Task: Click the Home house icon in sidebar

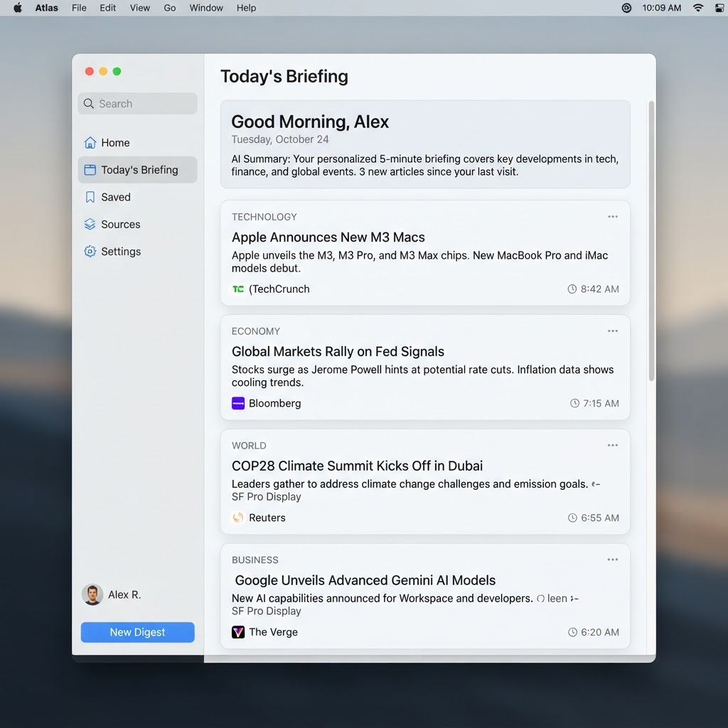Action: (x=90, y=142)
